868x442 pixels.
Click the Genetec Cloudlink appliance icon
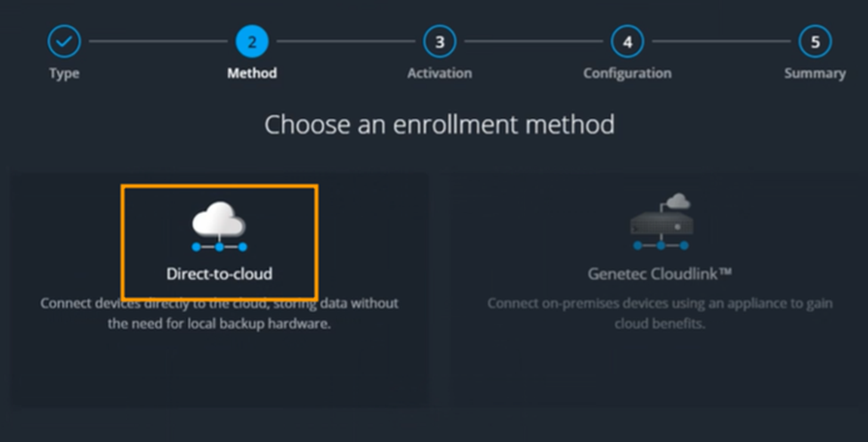(660, 225)
